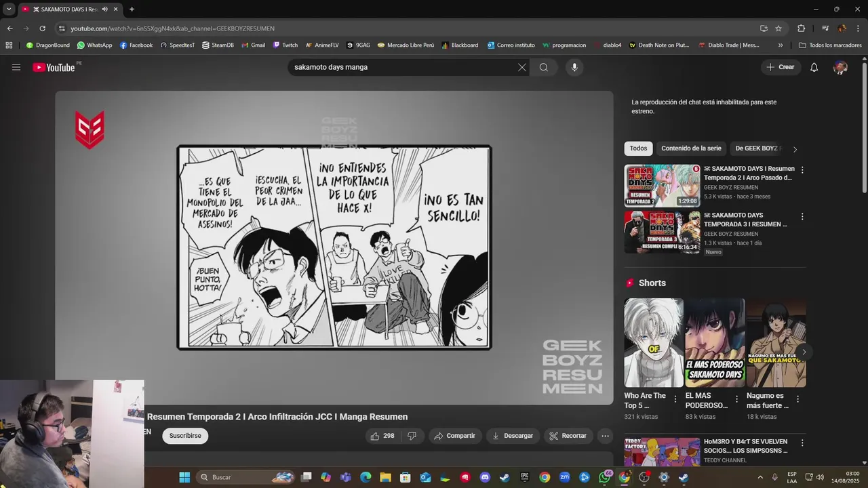Image resolution: width=868 pixels, height=488 pixels.
Task: Click the Descargar button
Action: [x=512, y=436]
